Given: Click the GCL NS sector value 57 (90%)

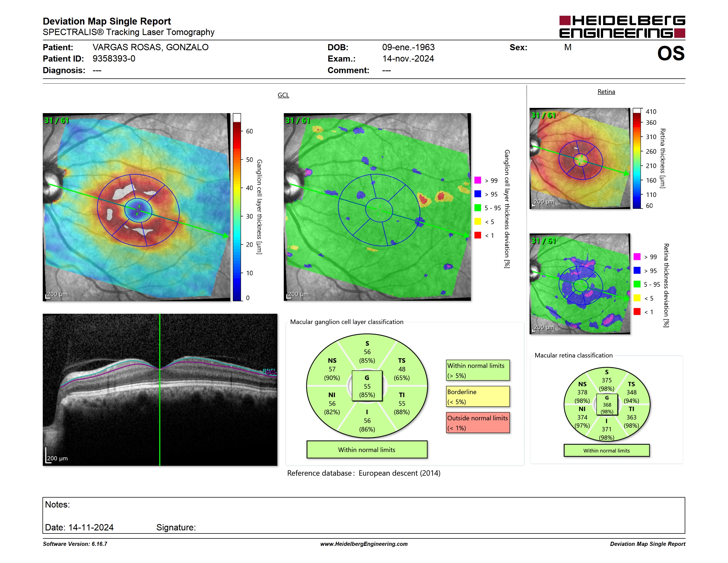Looking at the screenshot, I should pyautogui.click(x=332, y=374).
